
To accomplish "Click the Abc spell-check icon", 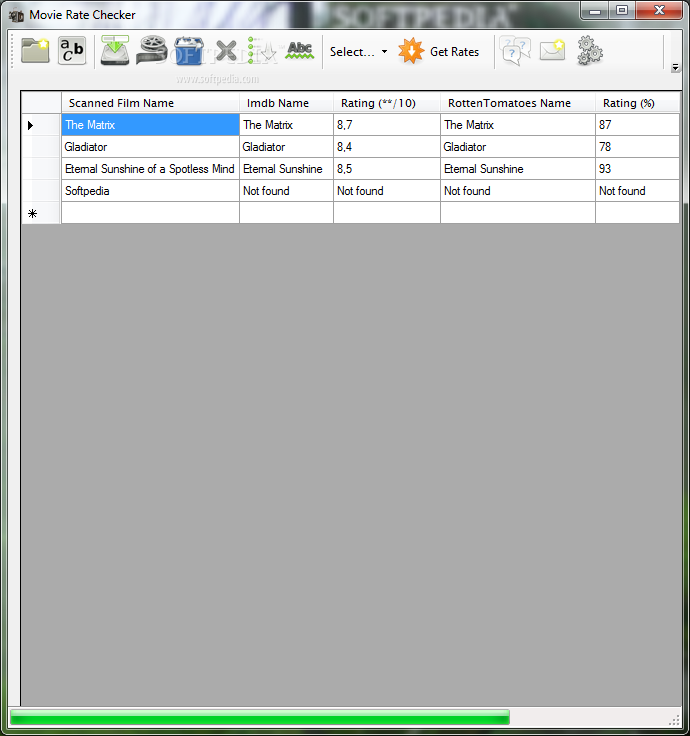I will tap(300, 50).
